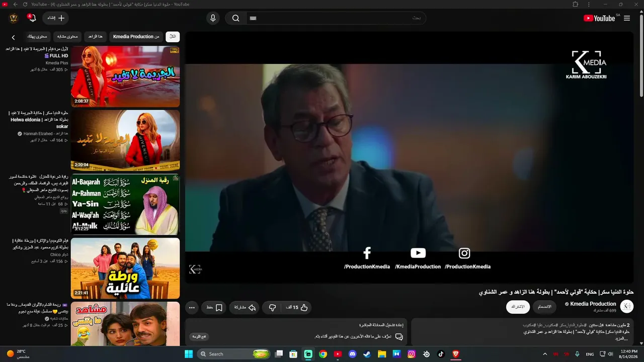Image resolution: width=644 pixels, height=362 pixels.
Task: Expand more filter chips with the left chevron
Action: coord(14,37)
